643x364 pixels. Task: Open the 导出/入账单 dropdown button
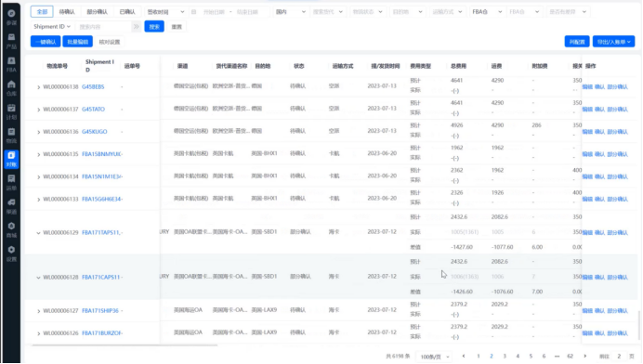click(x=613, y=42)
